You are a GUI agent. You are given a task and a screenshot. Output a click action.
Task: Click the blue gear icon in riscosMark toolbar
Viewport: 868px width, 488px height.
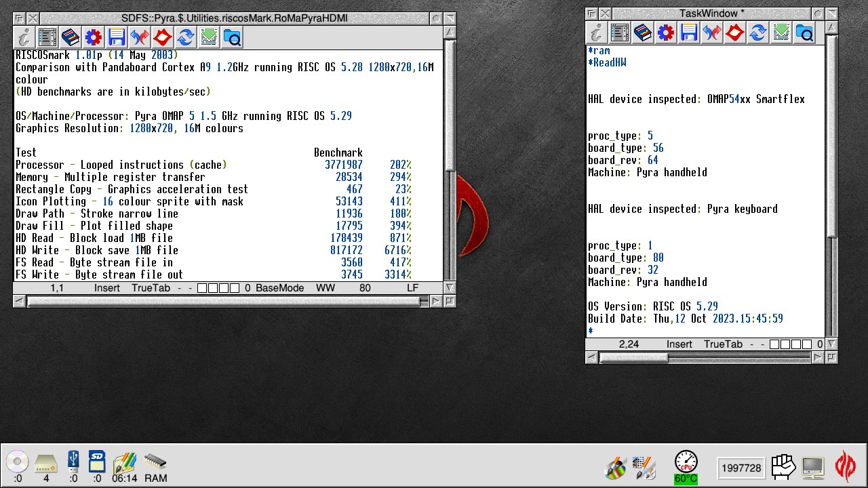click(94, 37)
